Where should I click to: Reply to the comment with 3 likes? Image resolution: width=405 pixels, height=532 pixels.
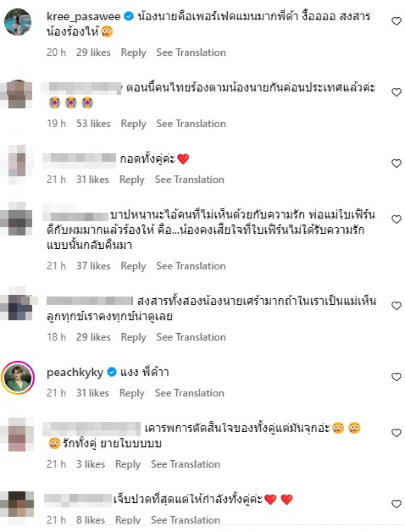[x=128, y=464]
